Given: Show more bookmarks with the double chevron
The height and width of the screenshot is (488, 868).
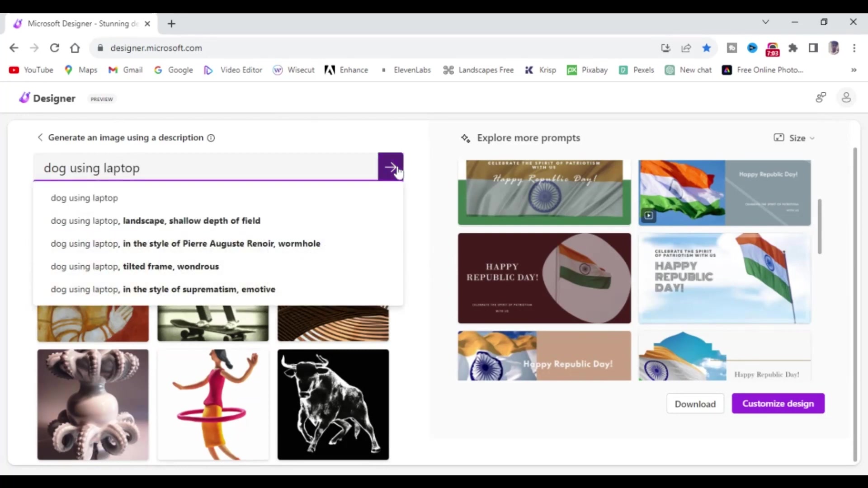Looking at the screenshot, I should click(854, 70).
